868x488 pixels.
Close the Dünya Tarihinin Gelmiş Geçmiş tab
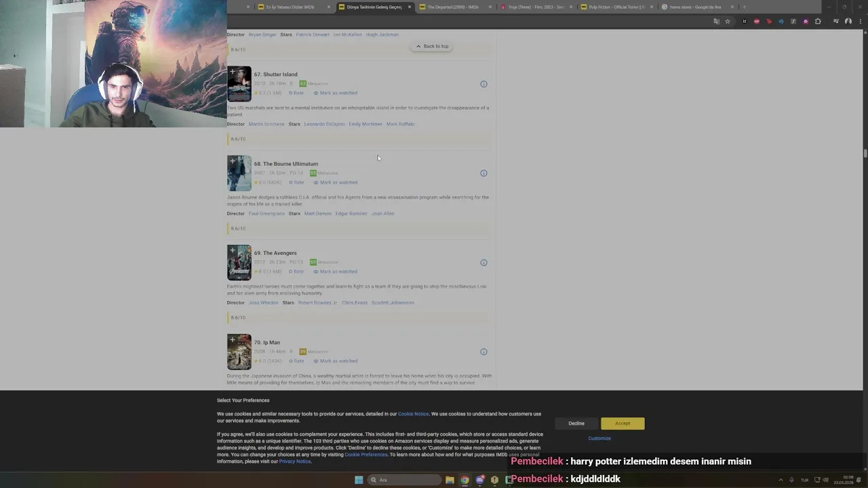pos(409,7)
